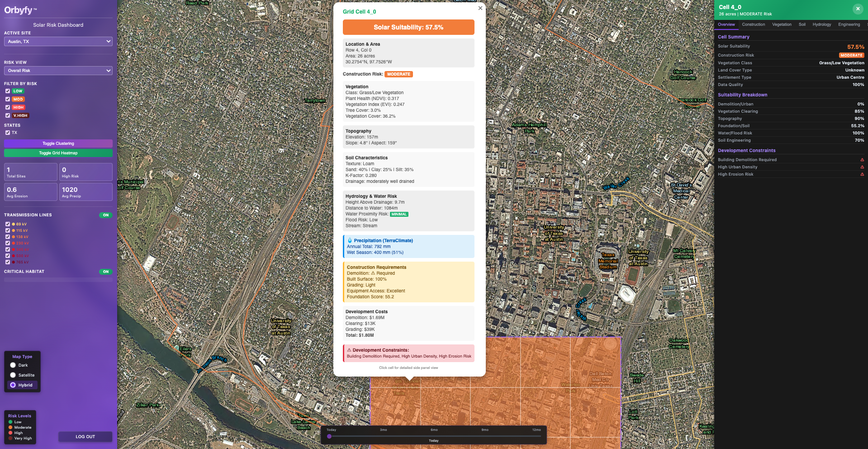Open the Risk View Overall Risk dropdown
This screenshot has height=449, width=868.
58,71
